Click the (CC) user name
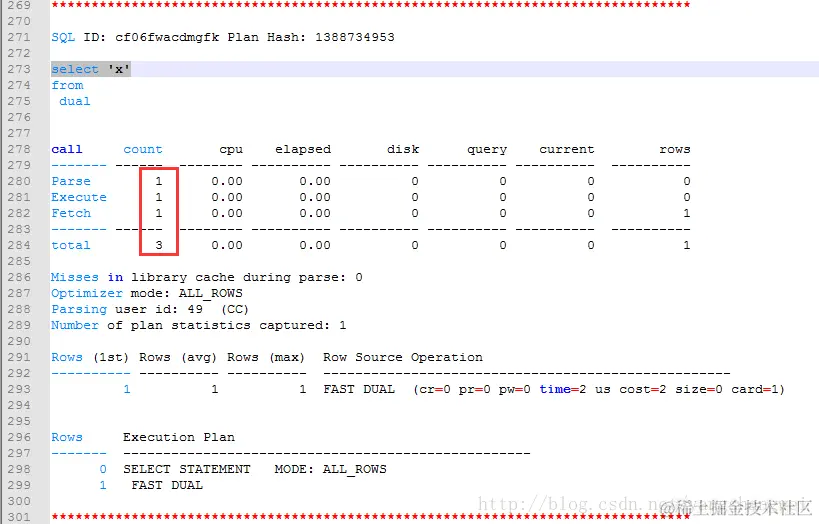This screenshot has height=524, width=819. (235, 309)
